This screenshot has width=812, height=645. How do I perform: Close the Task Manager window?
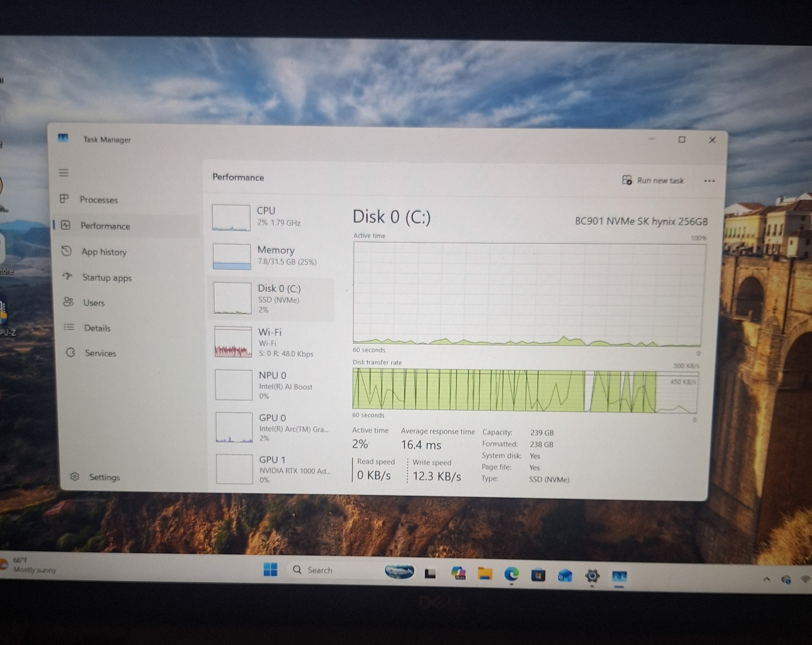click(712, 140)
